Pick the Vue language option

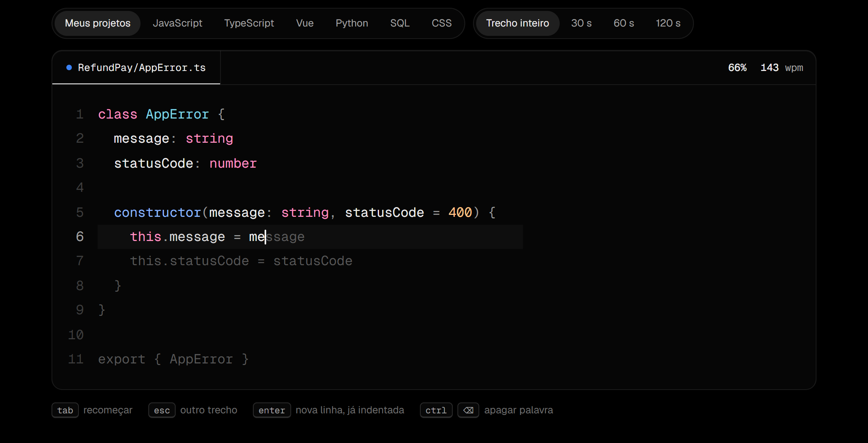(305, 23)
